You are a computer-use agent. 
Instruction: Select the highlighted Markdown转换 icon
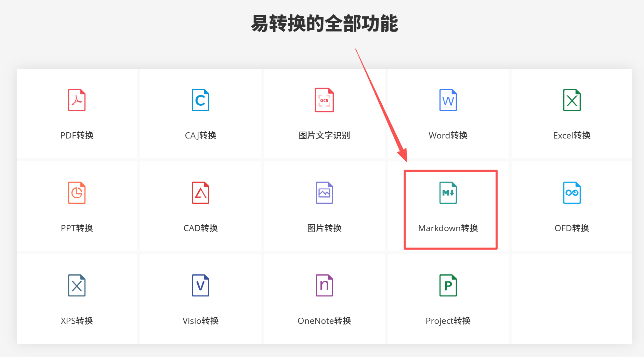pos(448,193)
